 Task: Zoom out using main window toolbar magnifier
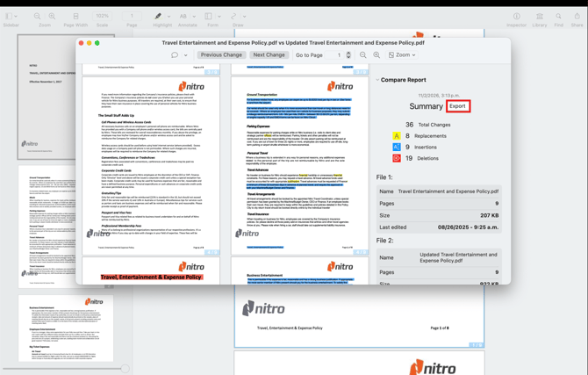point(37,16)
